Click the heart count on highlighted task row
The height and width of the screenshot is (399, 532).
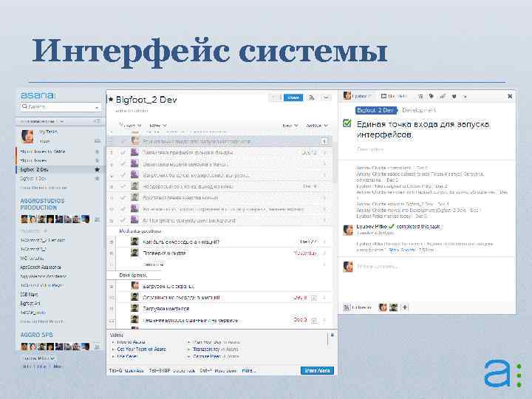click(x=324, y=141)
